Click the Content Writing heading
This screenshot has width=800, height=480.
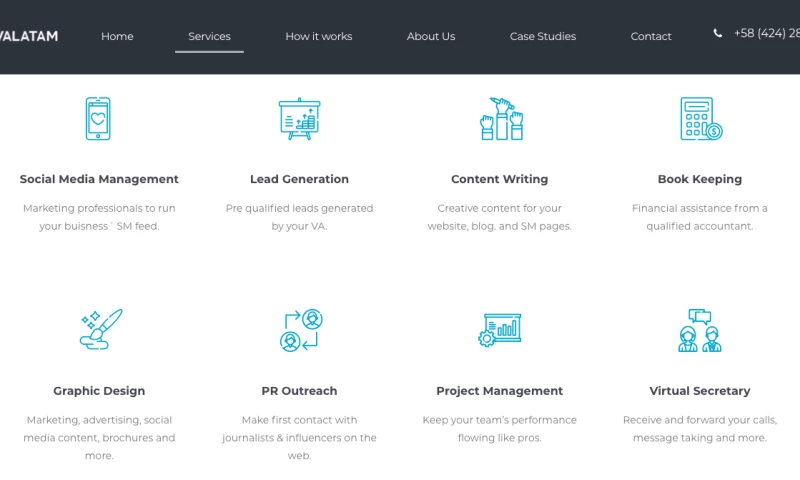point(499,179)
